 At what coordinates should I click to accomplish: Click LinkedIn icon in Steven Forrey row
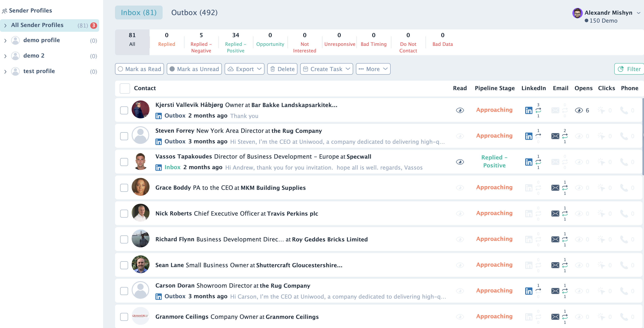click(528, 136)
